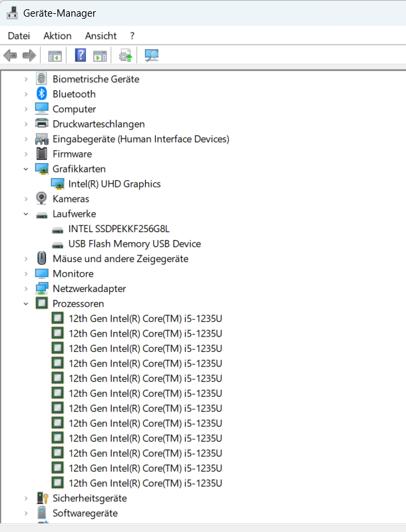406x532 pixels.
Task: Expand the Netzwerkadapter node
Action: [x=26, y=289]
